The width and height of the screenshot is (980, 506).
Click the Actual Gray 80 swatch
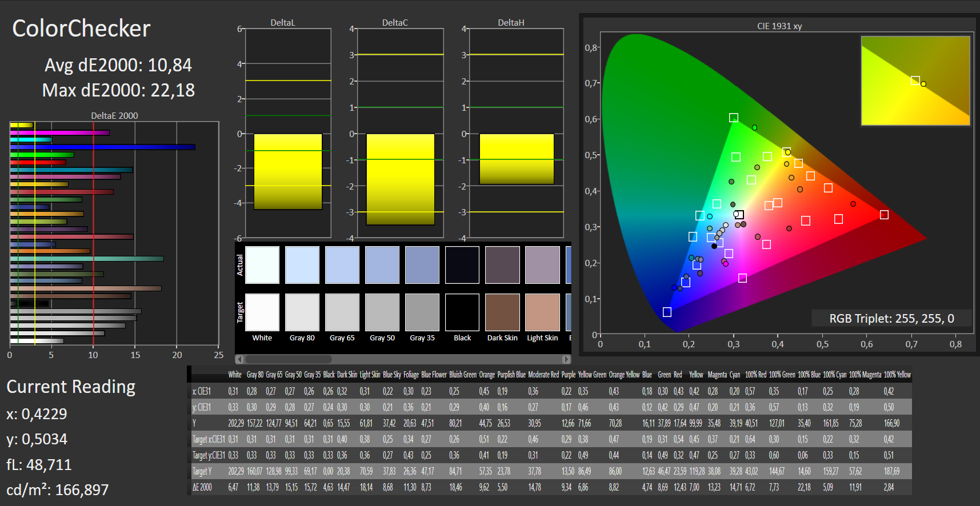[x=302, y=265]
